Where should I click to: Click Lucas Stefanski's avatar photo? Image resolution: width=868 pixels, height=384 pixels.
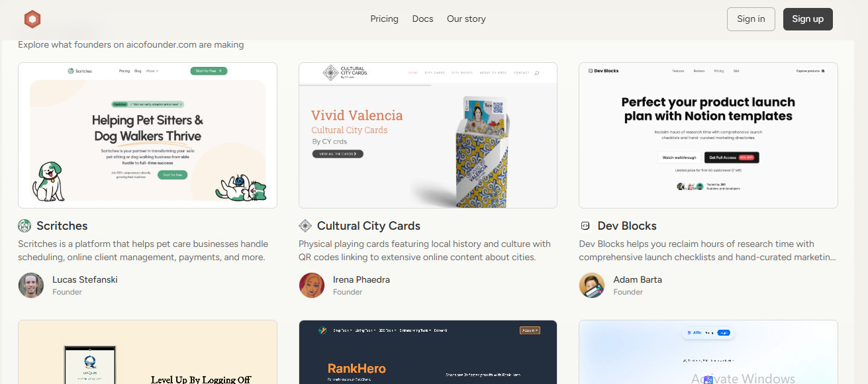pyautogui.click(x=31, y=285)
